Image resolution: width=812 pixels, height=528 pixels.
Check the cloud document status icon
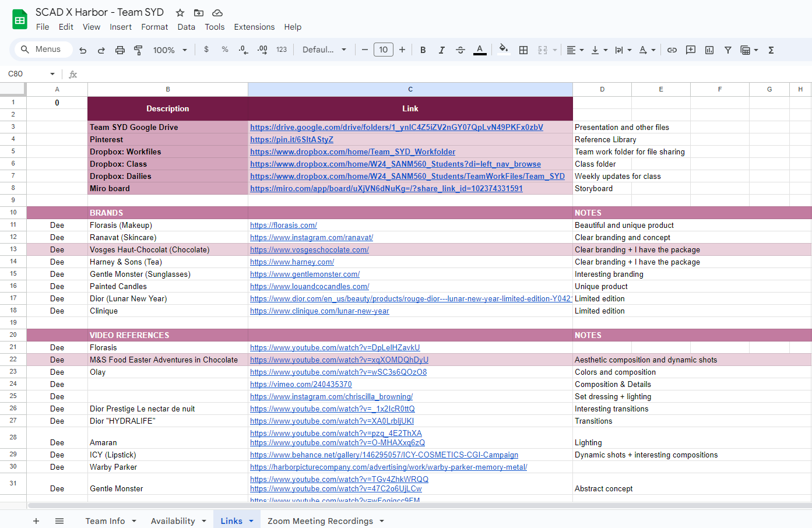coord(217,12)
